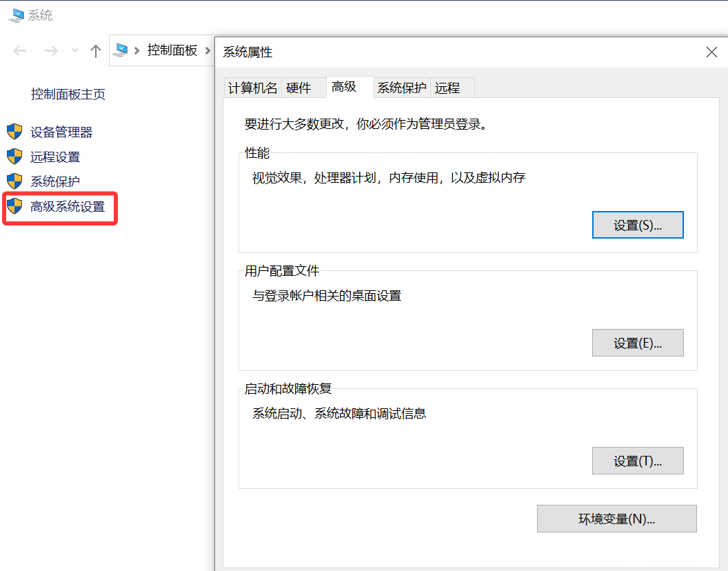Expand the 控制面板 breadcrumb arrow
This screenshot has width=728, height=571.
[x=210, y=50]
